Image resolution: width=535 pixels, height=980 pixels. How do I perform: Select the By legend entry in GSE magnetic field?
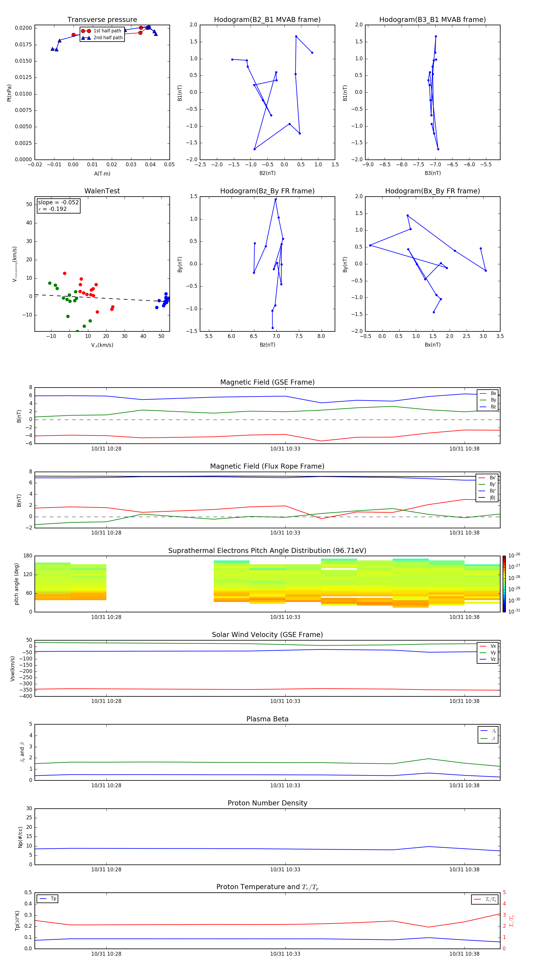(x=488, y=400)
